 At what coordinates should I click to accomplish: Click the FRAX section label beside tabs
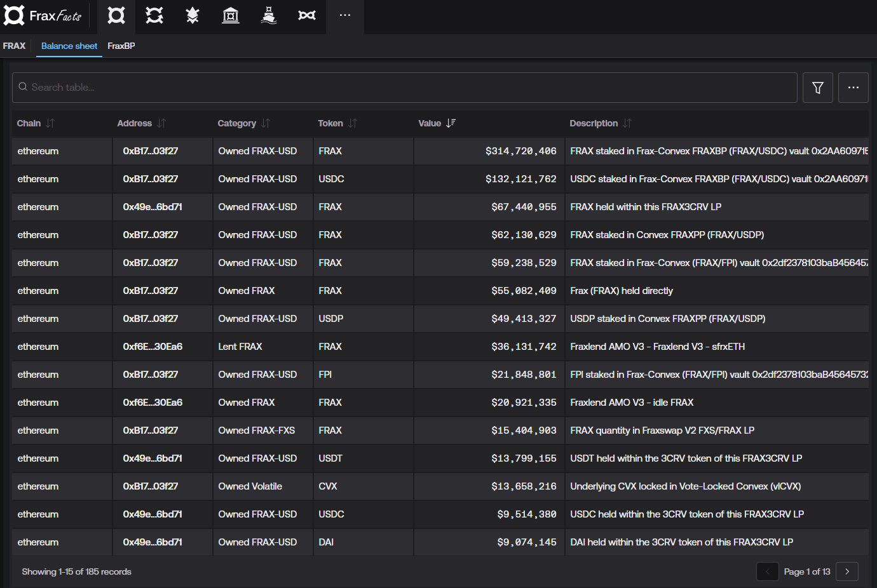coord(14,46)
